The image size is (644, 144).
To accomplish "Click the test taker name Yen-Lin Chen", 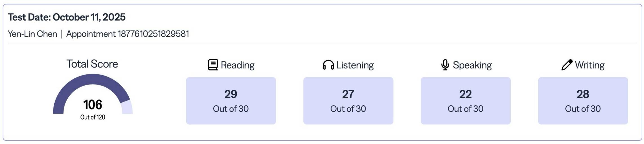I will tap(32, 34).
